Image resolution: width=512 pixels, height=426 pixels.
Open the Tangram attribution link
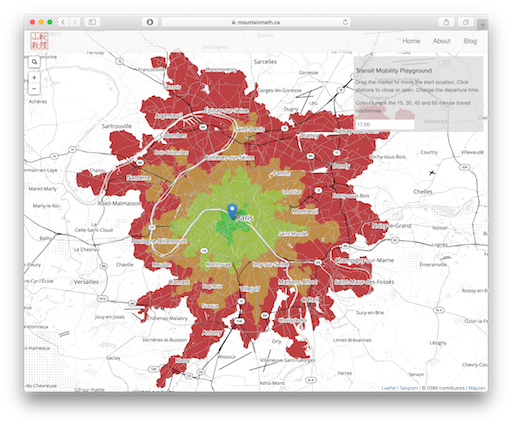pyautogui.click(x=409, y=388)
